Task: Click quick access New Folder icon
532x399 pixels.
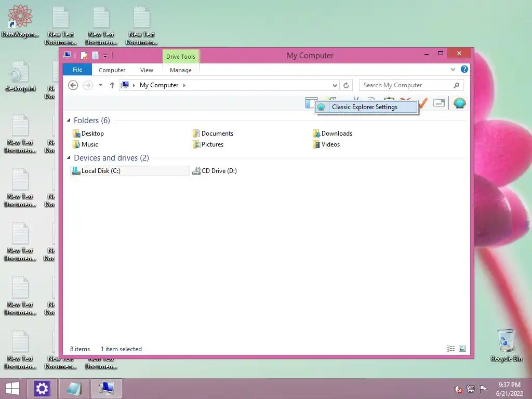Action: (x=96, y=55)
